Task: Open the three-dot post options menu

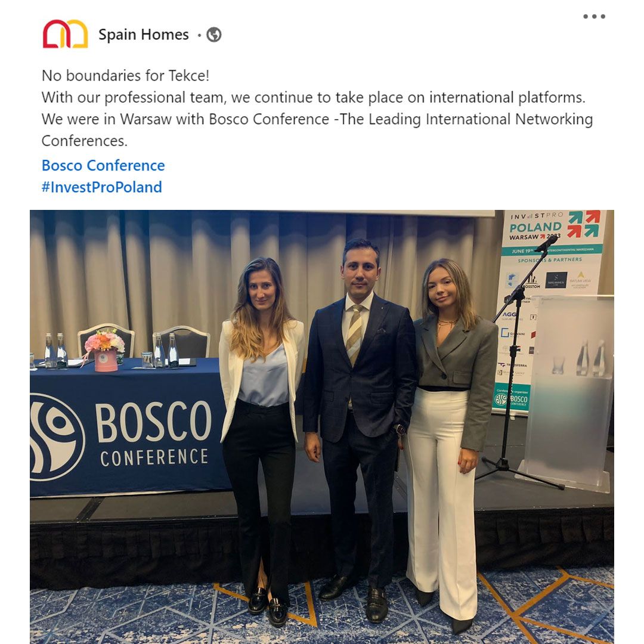Action: (x=594, y=17)
